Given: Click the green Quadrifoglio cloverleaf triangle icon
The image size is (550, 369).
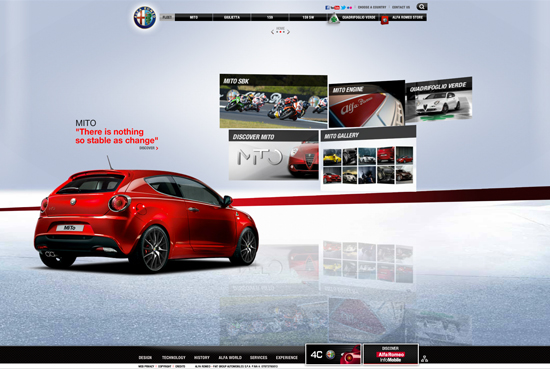Looking at the screenshot, I should coord(334,19).
